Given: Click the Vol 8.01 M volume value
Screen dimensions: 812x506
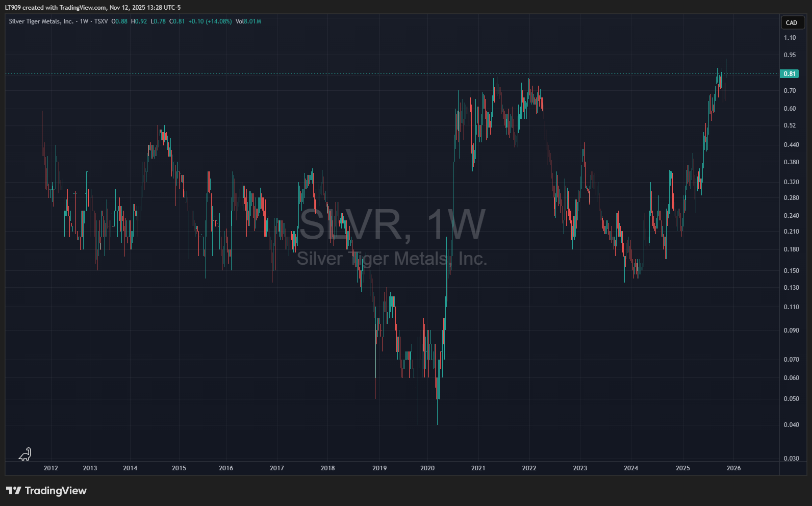Looking at the screenshot, I should [x=248, y=21].
